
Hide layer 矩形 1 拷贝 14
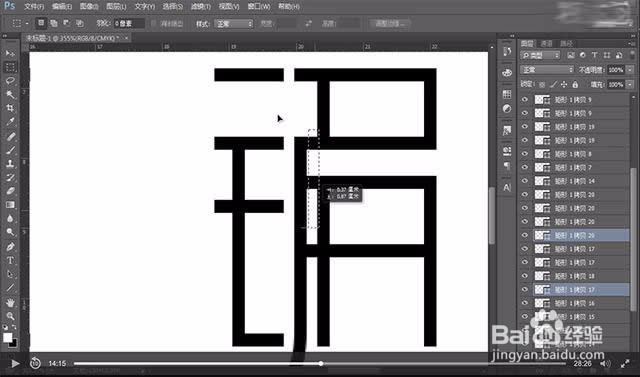click(x=525, y=181)
